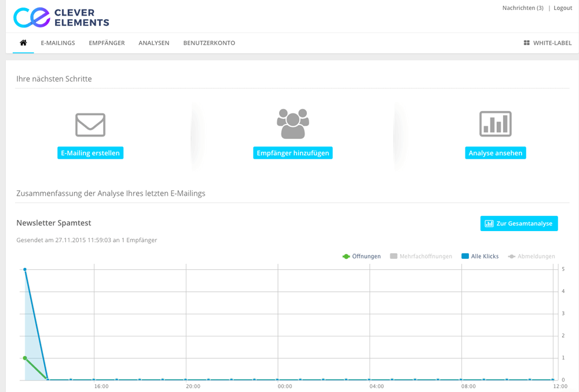Select the 08:00 axis label
Viewport: 579px width, 392px height.
pos(468,386)
